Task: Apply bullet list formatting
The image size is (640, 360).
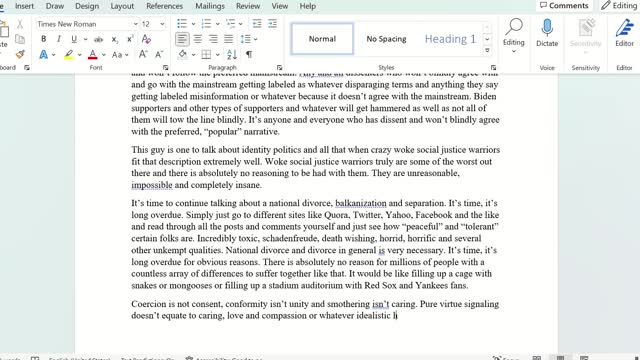Action: (182, 24)
